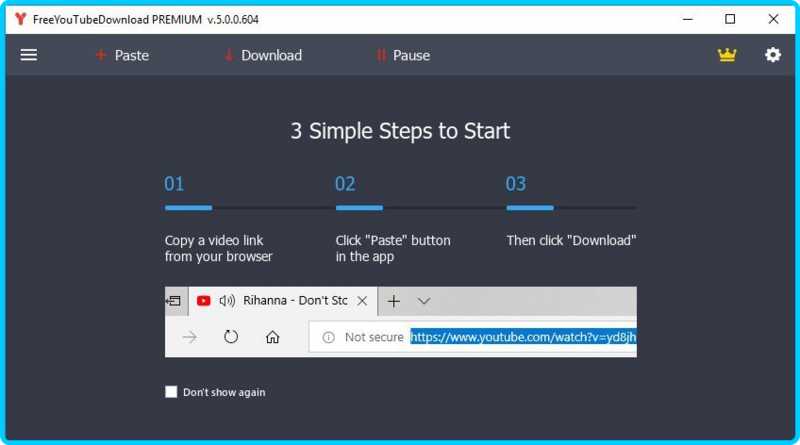Click the "Not secure" label
The image size is (800, 445).
click(374, 337)
